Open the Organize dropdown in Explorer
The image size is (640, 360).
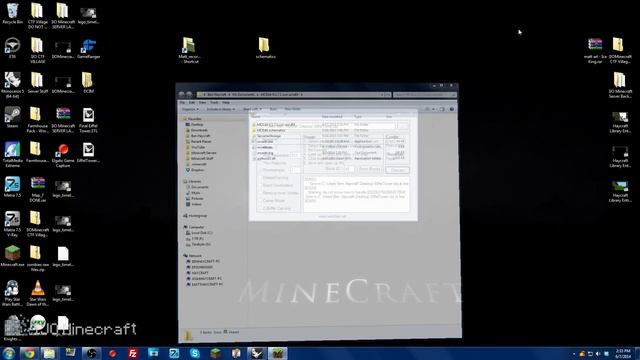point(190,109)
